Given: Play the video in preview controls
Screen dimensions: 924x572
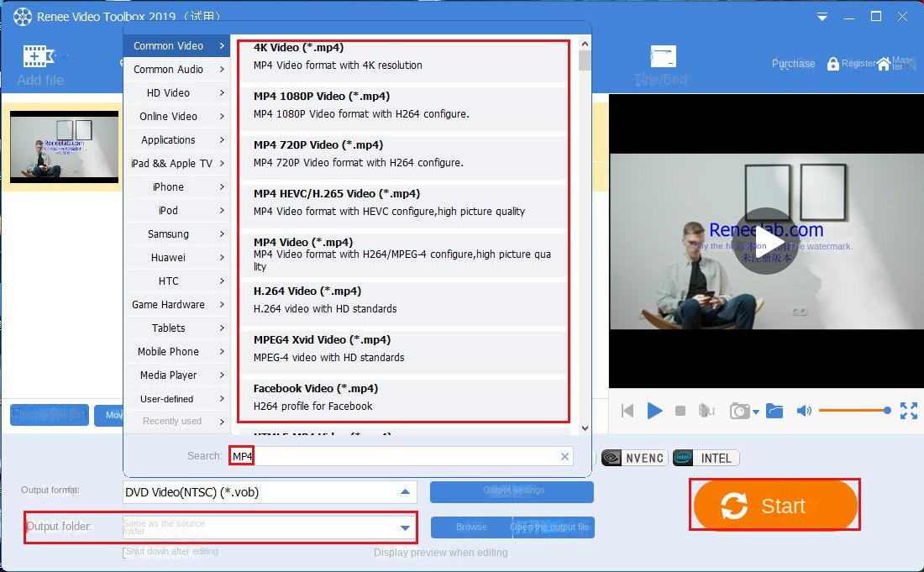Looking at the screenshot, I should pos(654,411).
